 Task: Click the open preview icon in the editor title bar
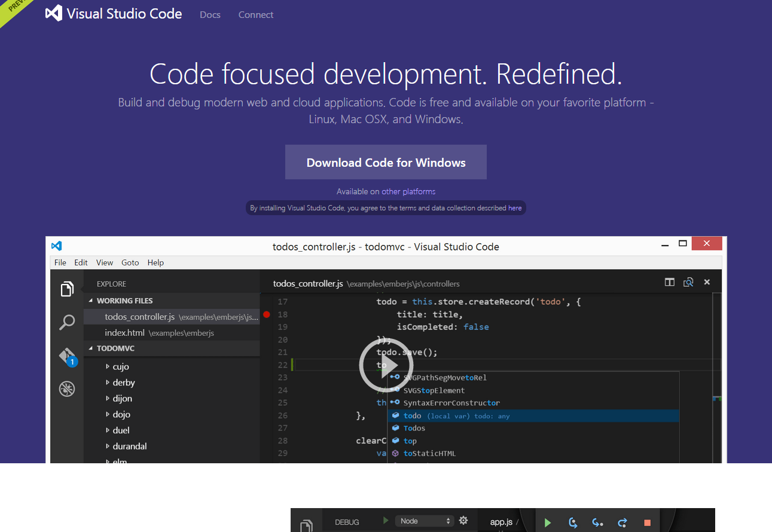tap(688, 283)
